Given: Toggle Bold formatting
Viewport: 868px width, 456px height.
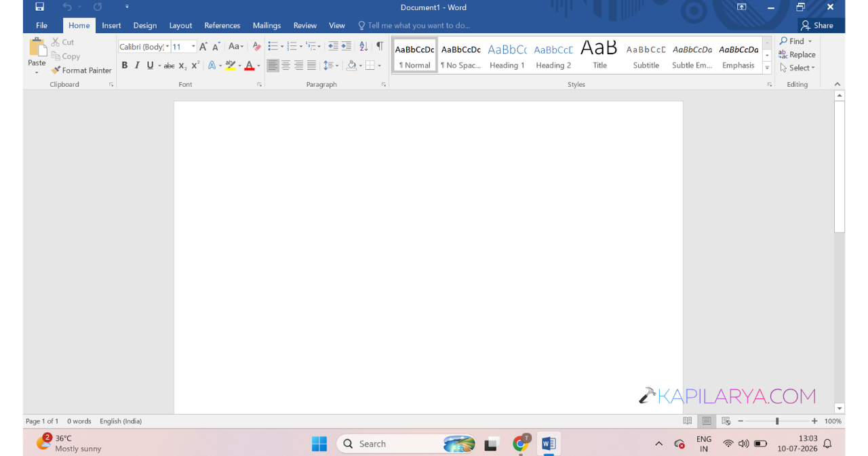Looking at the screenshot, I should tap(124, 66).
